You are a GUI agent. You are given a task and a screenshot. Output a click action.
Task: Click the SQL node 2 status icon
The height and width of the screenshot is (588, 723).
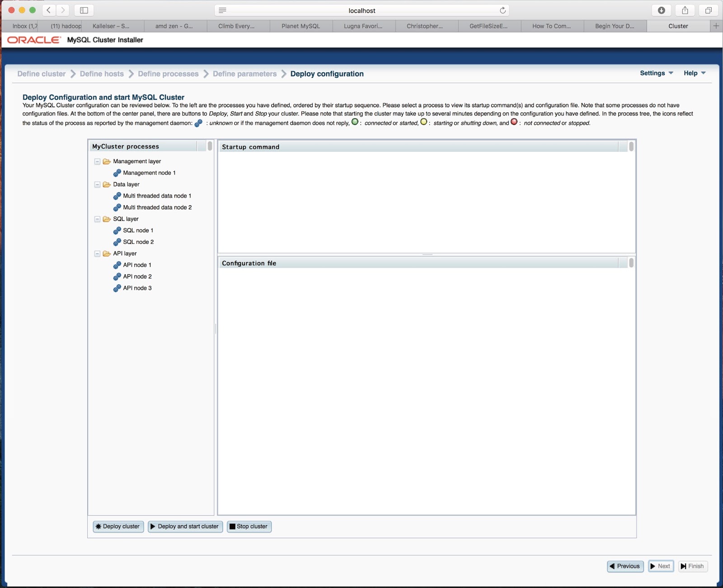pyautogui.click(x=117, y=242)
